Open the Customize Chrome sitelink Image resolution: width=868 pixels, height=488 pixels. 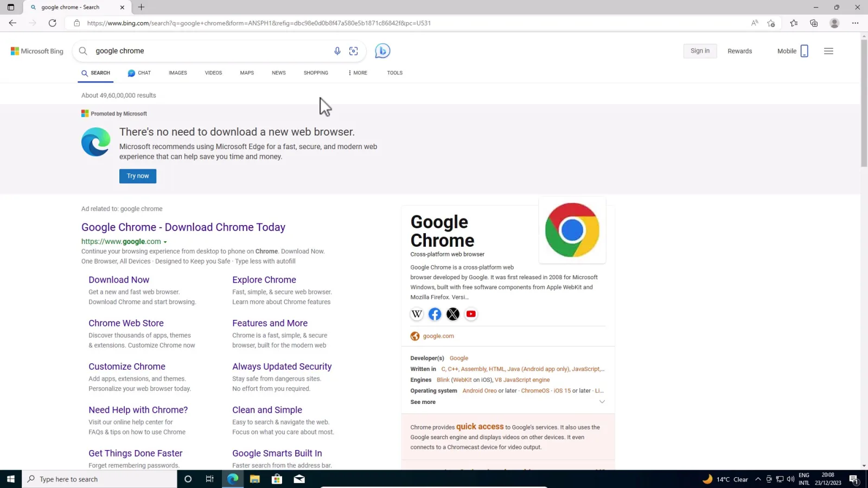[x=127, y=367]
